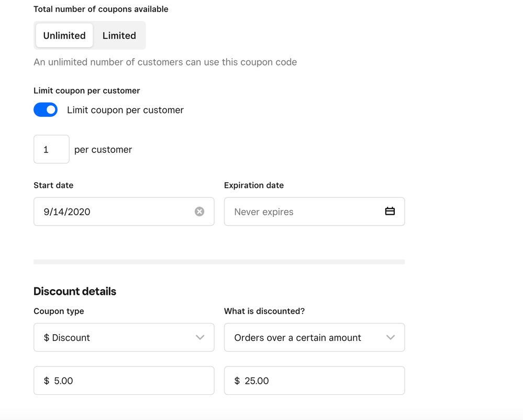Click the toggle's 'Limit coupon per customer' text
The width and height of the screenshot is (523, 420).
click(x=125, y=110)
